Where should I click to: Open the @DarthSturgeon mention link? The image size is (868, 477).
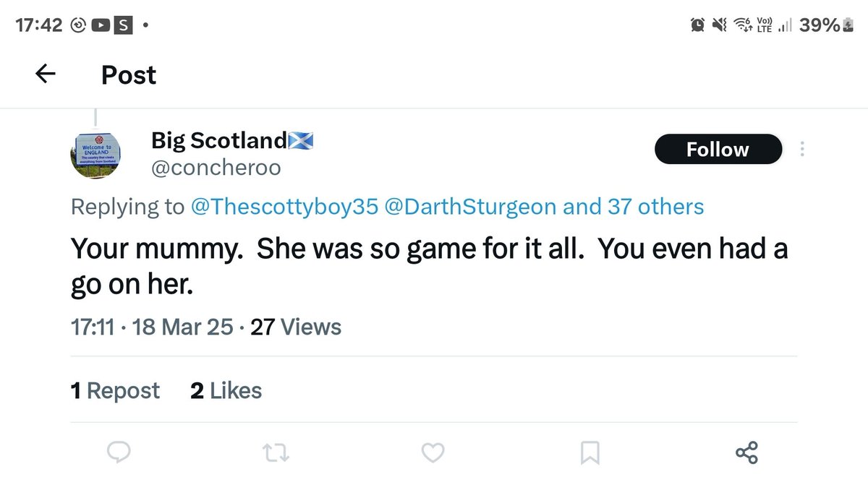click(471, 207)
